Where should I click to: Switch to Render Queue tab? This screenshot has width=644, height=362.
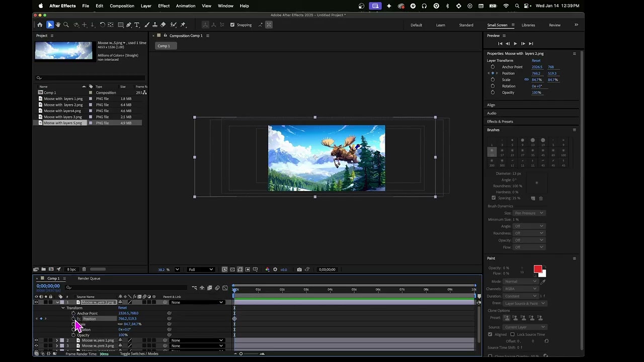click(x=89, y=279)
